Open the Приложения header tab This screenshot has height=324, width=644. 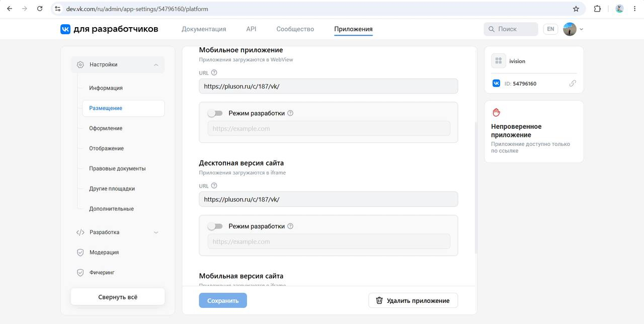point(353,29)
